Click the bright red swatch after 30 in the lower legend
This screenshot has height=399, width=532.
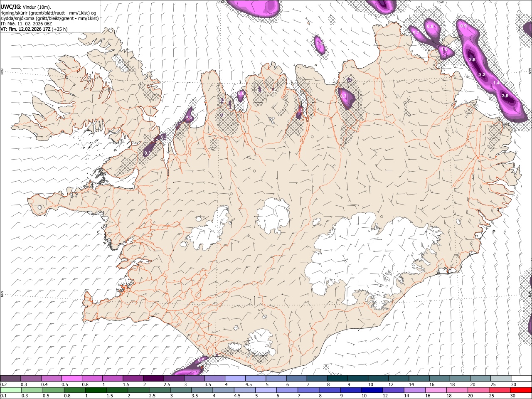[x=520, y=390]
